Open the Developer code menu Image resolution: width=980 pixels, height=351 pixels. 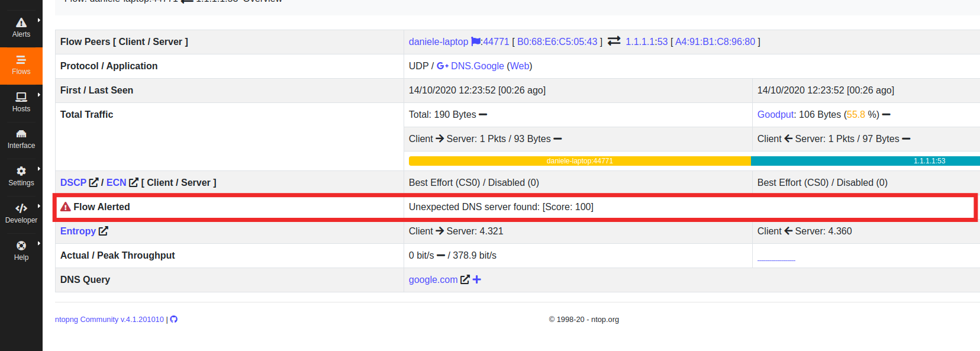click(x=21, y=214)
